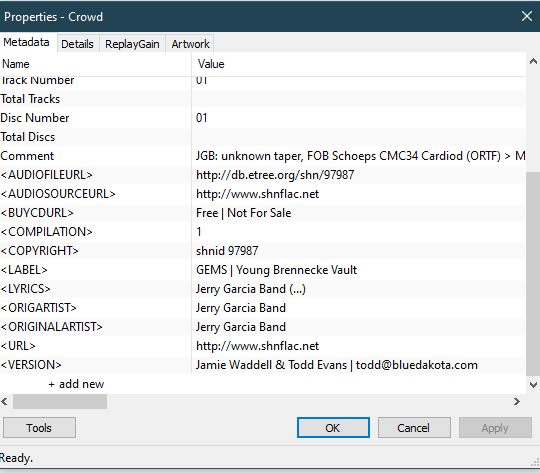540x473 pixels.
Task: Open the Details tab
Action: pos(77,44)
